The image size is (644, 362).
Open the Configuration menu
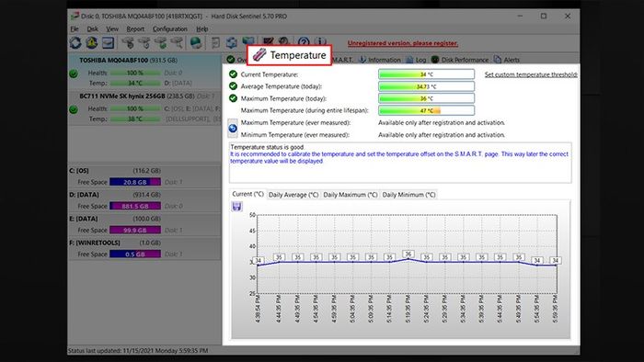(x=170, y=28)
